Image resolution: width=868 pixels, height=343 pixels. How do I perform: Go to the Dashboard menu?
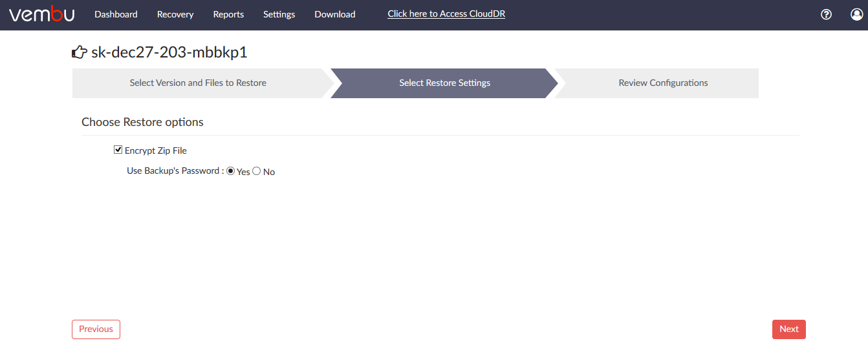pyautogui.click(x=116, y=14)
